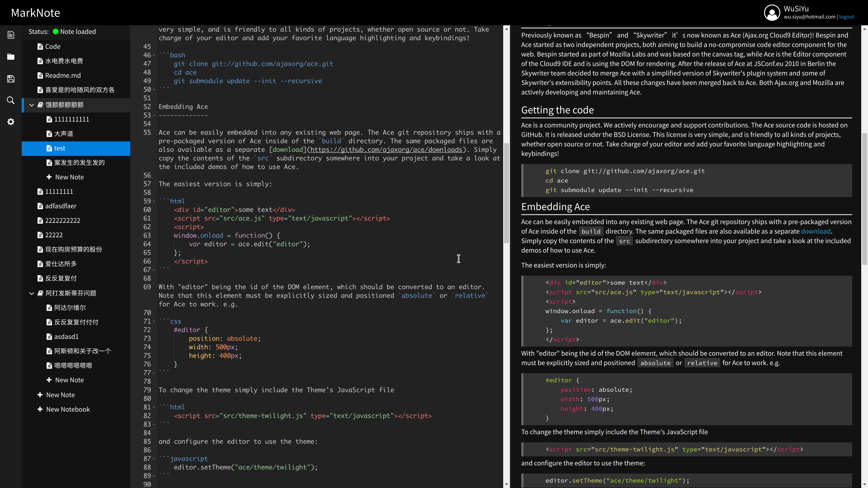
Task: Fold the bash code block at line 46
Action: click(154, 55)
